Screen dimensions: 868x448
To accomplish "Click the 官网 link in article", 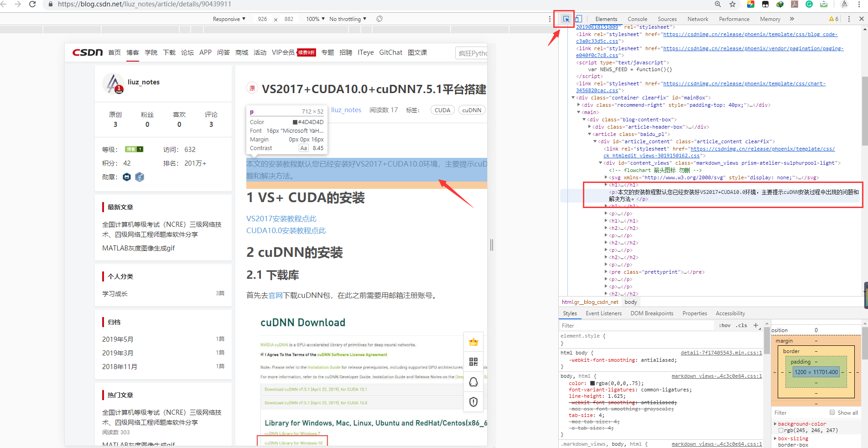I will click(x=276, y=296).
